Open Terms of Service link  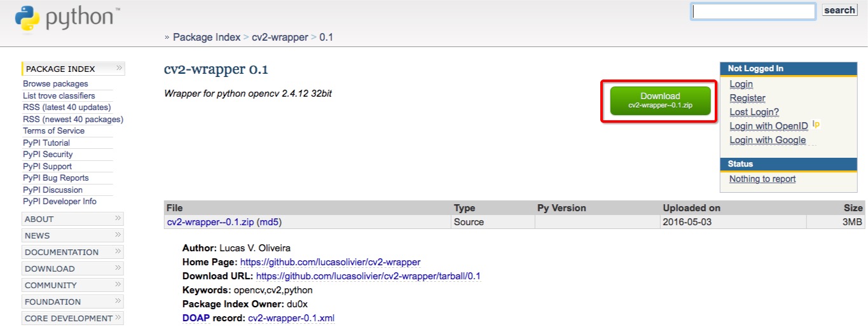pos(53,131)
